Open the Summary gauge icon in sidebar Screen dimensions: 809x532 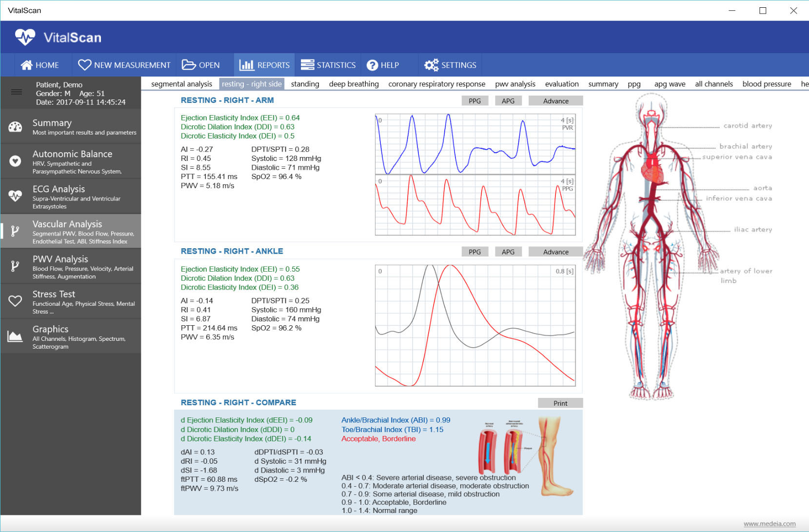tap(15, 127)
